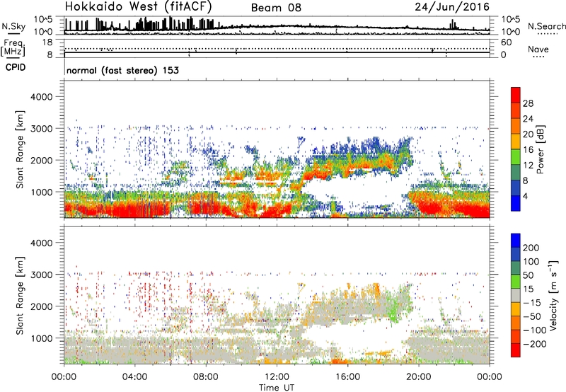Click the '18' frequency axis tick label
This screenshot has width=566, height=392.
[x=47, y=42]
